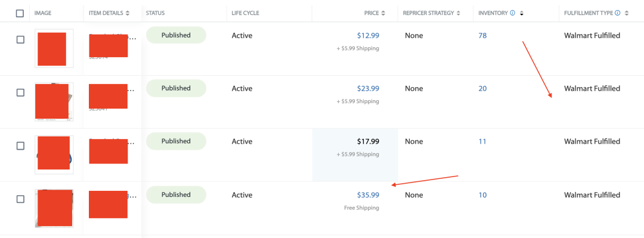Open the $35.99 price link

(368, 195)
